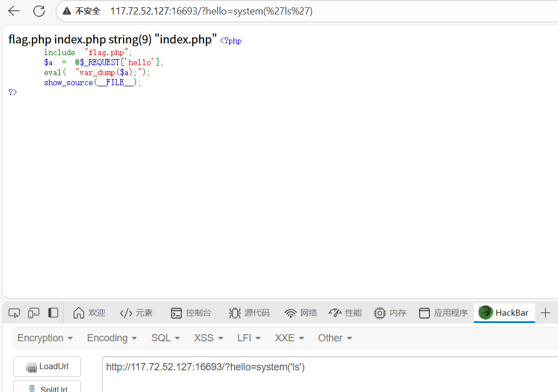Viewport: 558px width, 392px height.
Task: Toggle the DevTools sidebar panel icon
Action: (x=53, y=313)
